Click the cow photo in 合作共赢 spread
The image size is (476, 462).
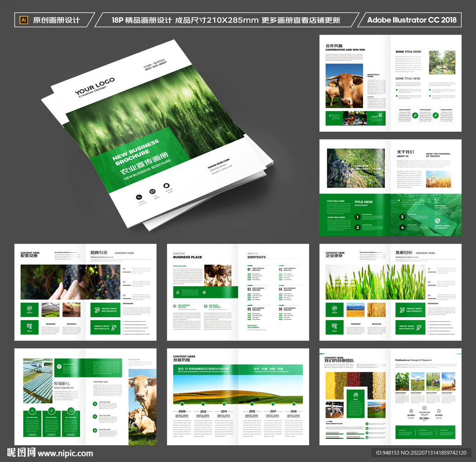tap(344, 86)
